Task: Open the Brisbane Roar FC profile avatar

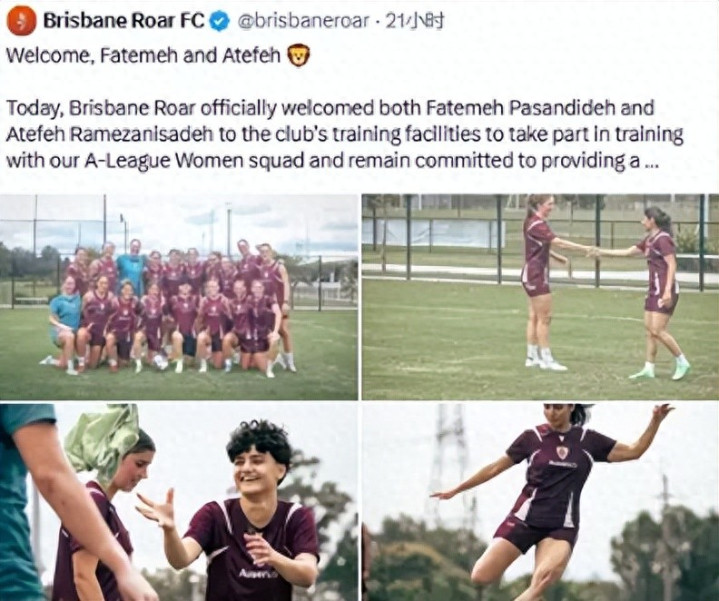Action: click(22, 21)
